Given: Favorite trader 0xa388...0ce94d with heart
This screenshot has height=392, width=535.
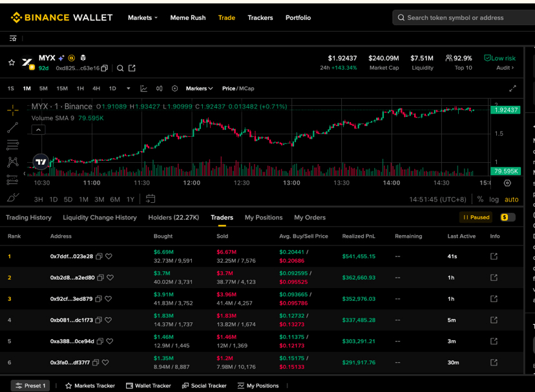Looking at the screenshot, I should pos(110,341).
